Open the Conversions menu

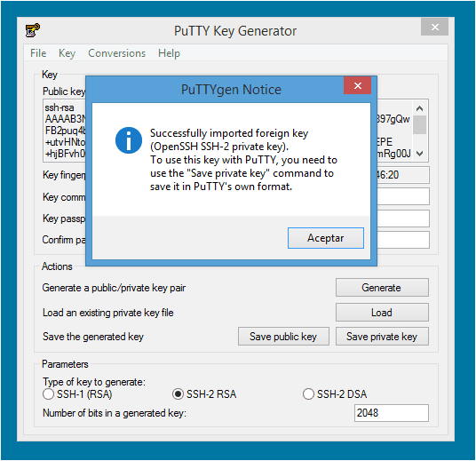click(117, 53)
